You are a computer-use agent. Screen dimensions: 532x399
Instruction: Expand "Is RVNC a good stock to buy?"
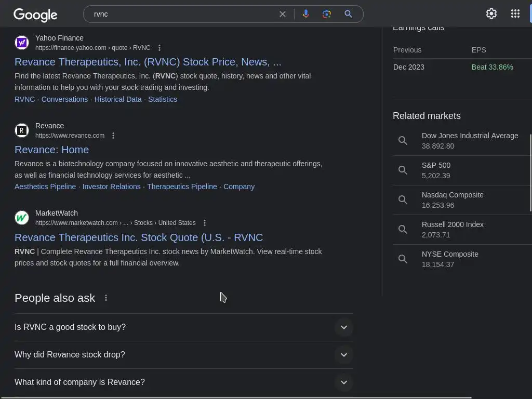[184, 327]
